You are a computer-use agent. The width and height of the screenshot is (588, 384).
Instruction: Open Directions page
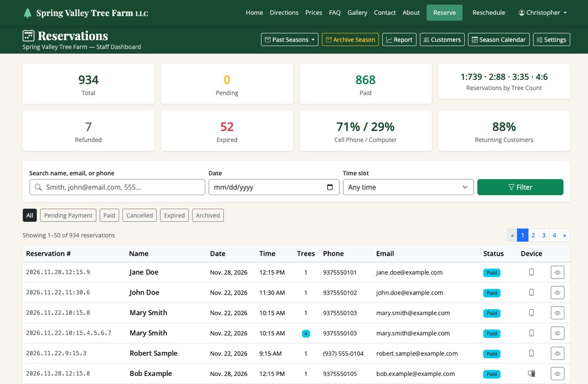pos(284,13)
